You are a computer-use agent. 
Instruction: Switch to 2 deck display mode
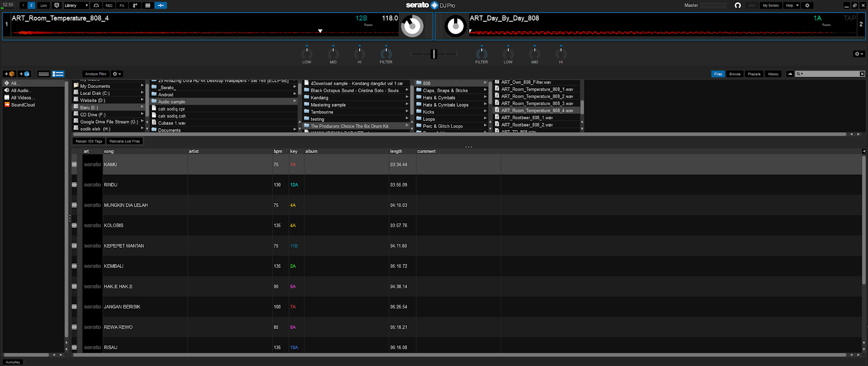point(31,5)
